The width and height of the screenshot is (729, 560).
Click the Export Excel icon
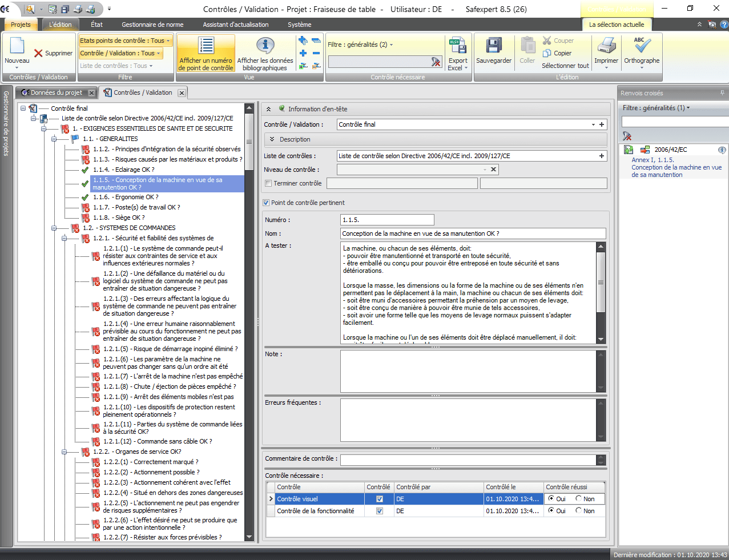coord(457,47)
